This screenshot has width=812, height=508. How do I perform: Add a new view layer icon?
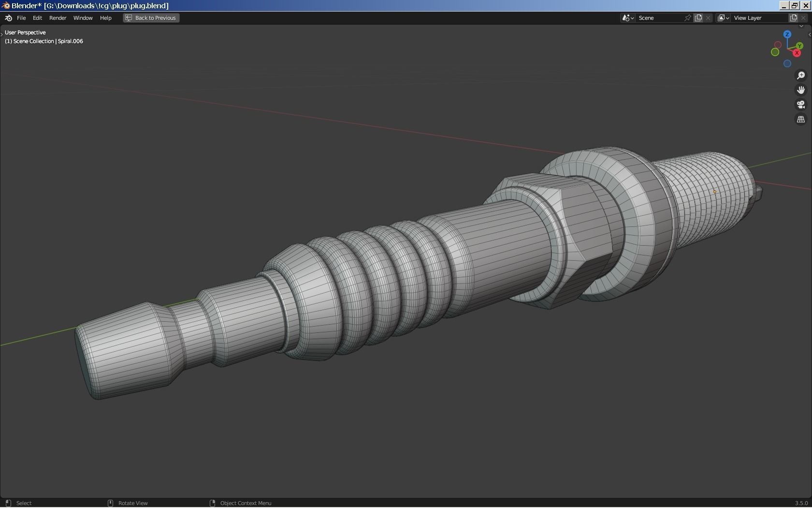coord(794,18)
